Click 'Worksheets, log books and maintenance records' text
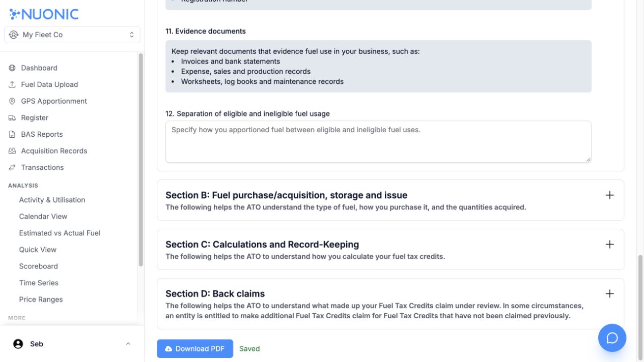This screenshot has height=362, width=644. point(262,82)
